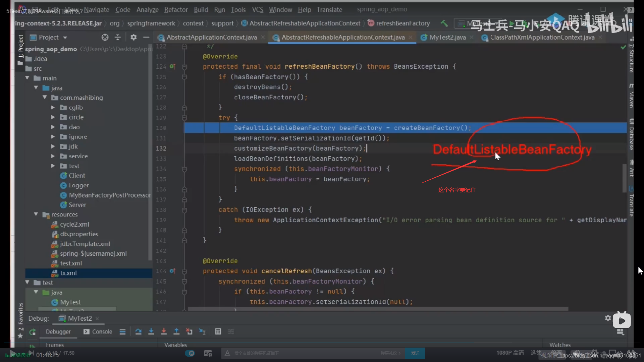The width and height of the screenshot is (644, 362).
Task: Select the AbstractRefreshableApplicationContext.java tab
Action: coord(343,37)
